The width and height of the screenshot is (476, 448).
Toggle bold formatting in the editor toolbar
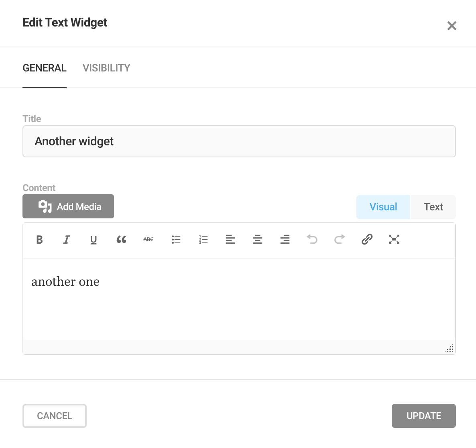39,240
